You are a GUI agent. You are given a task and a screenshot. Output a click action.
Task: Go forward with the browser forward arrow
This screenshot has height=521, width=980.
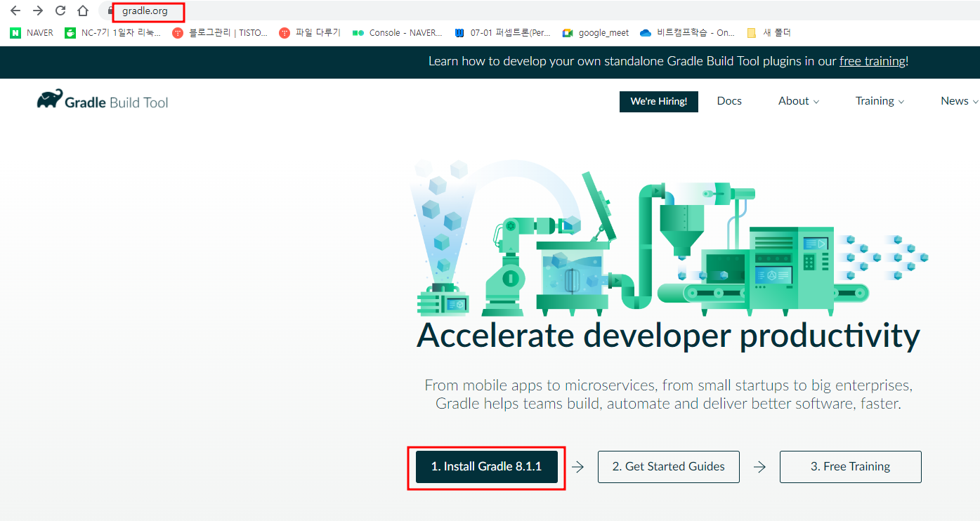pyautogui.click(x=38, y=11)
